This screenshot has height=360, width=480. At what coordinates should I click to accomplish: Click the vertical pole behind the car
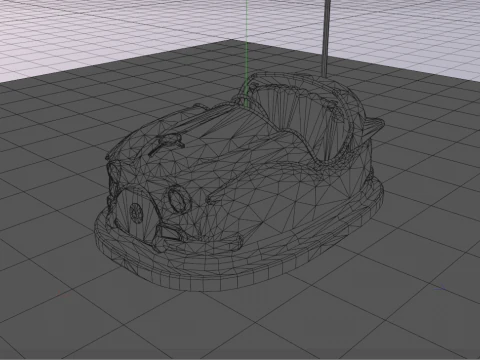(x=327, y=38)
